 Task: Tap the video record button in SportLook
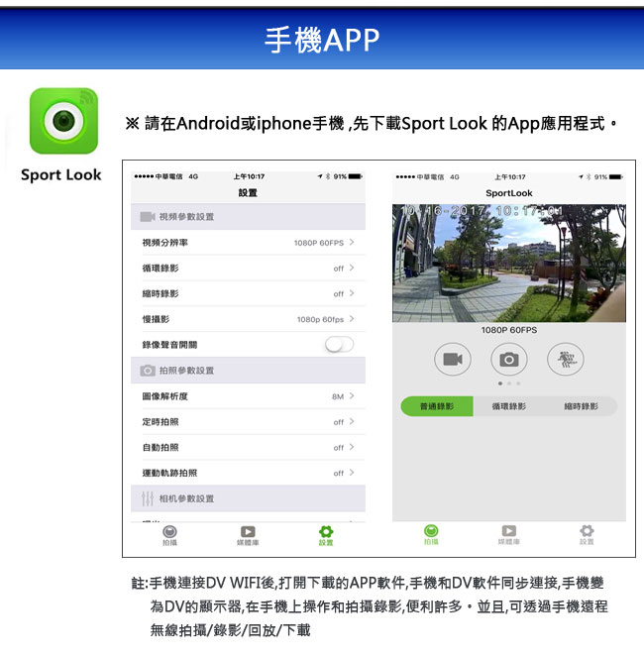tap(453, 359)
